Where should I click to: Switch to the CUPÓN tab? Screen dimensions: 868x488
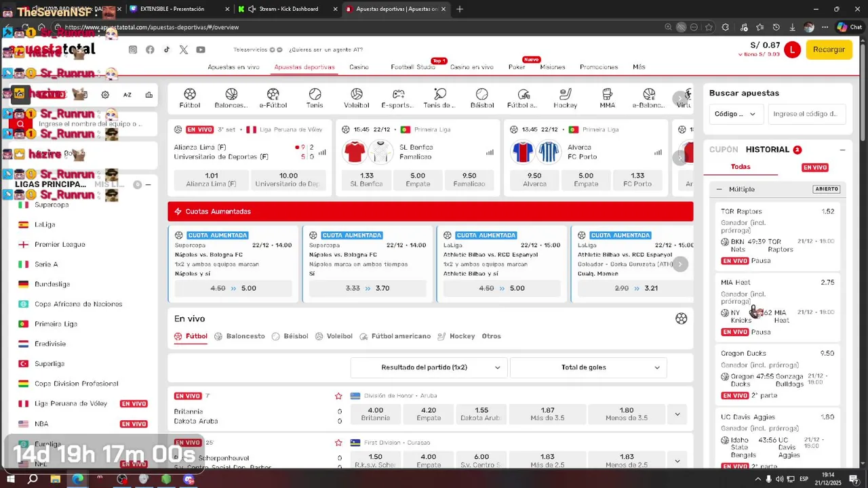(x=724, y=150)
